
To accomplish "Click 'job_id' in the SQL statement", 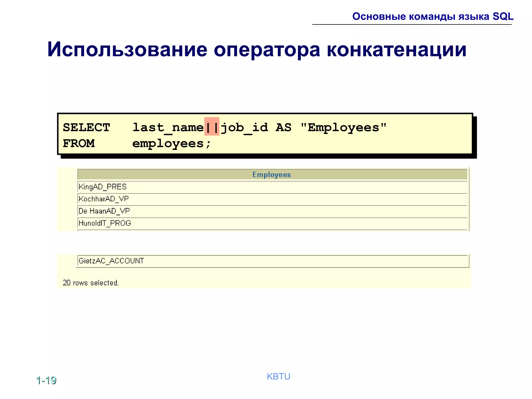I will [x=244, y=128].
